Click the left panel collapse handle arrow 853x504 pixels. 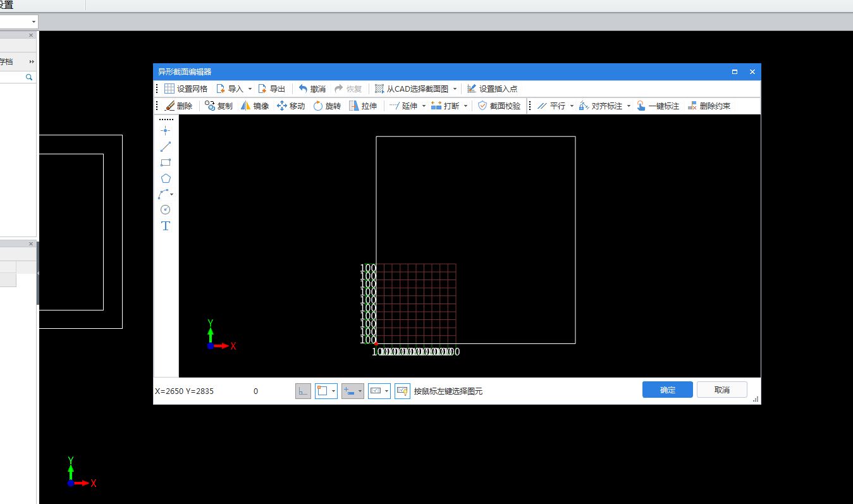38,273
